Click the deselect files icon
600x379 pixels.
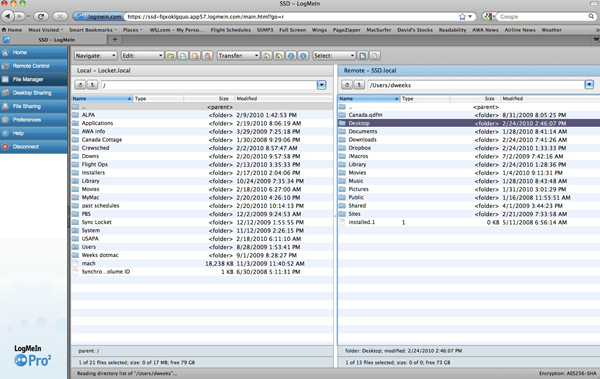coord(375,56)
